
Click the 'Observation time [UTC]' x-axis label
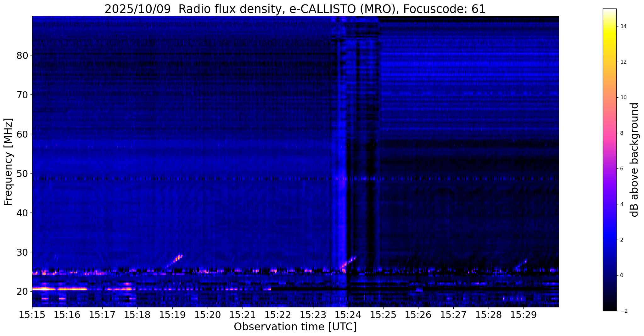(x=295, y=327)
